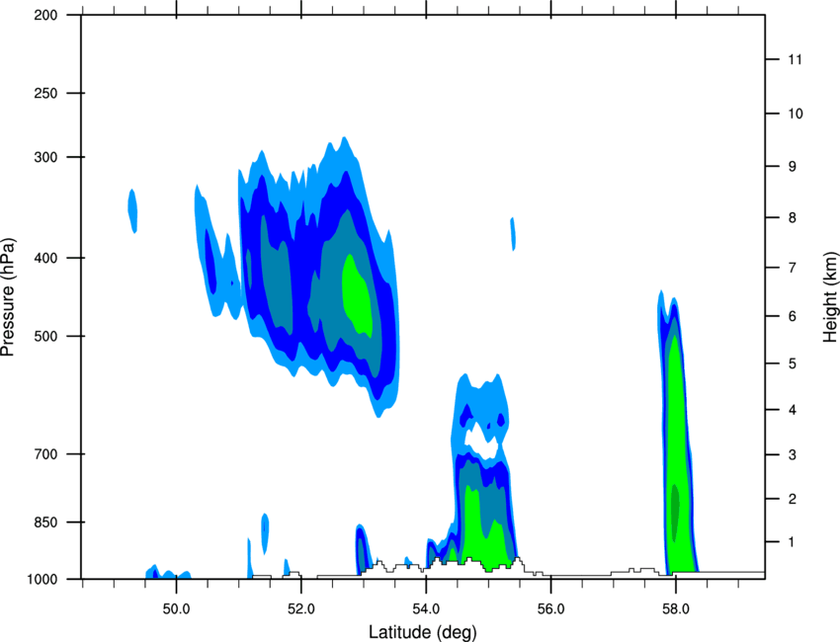
Task: Select the 250 pressure tick label
Action: pos(45,93)
